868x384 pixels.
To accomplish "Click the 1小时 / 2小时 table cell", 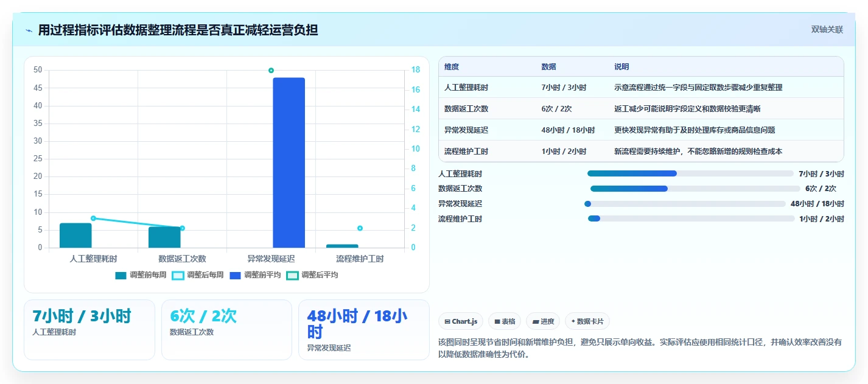I will (564, 152).
